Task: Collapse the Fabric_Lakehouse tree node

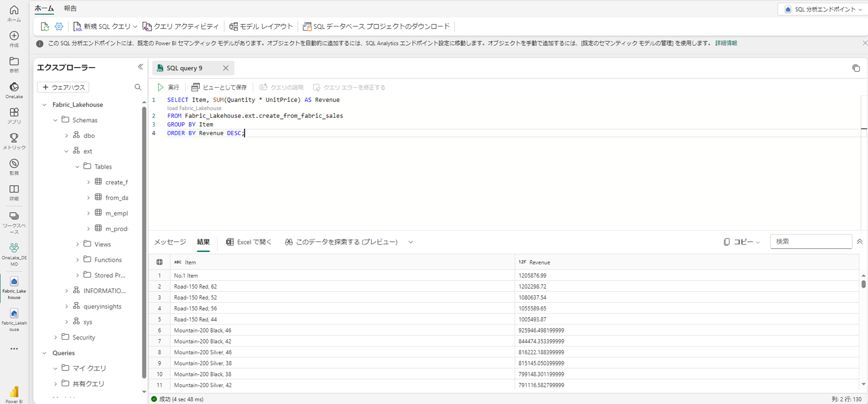Action: click(44, 105)
